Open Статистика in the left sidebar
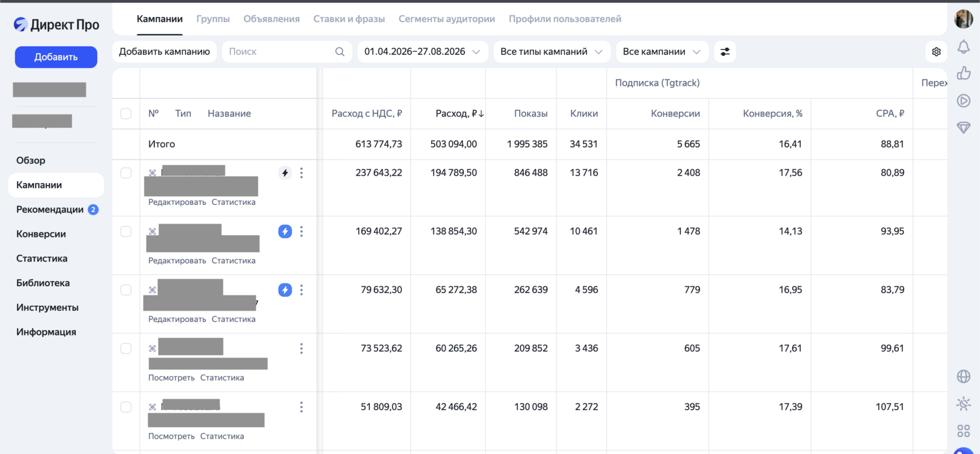Viewport: 980px width, 454px height. click(x=42, y=258)
